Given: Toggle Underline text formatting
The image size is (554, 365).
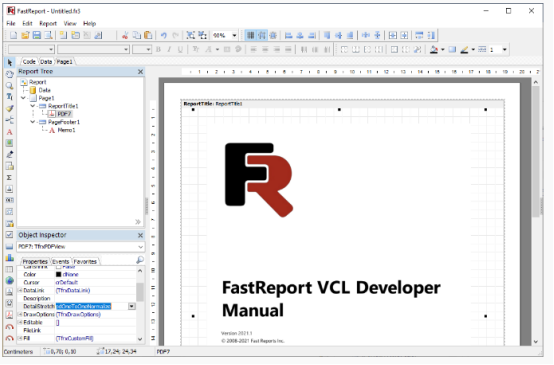Looking at the screenshot, I should [180, 49].
